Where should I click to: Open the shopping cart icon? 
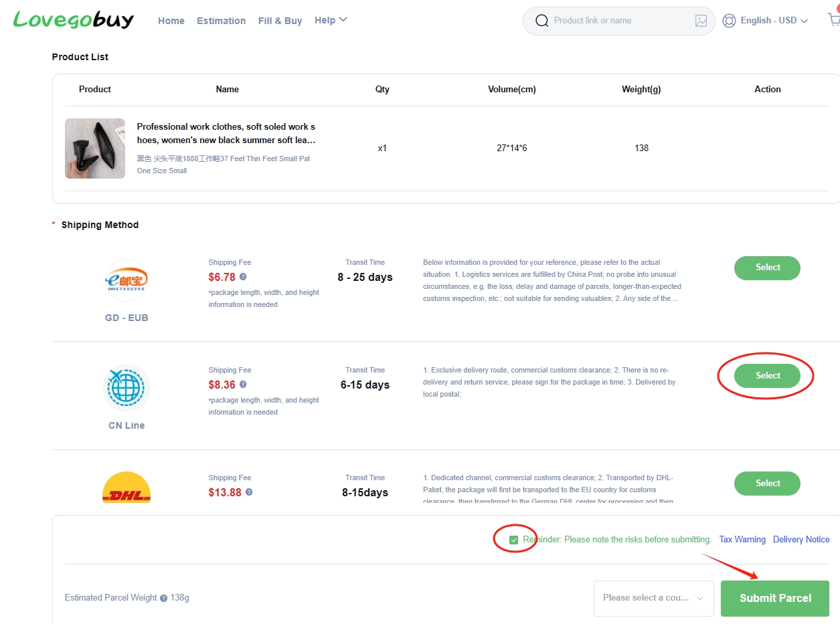834,19
